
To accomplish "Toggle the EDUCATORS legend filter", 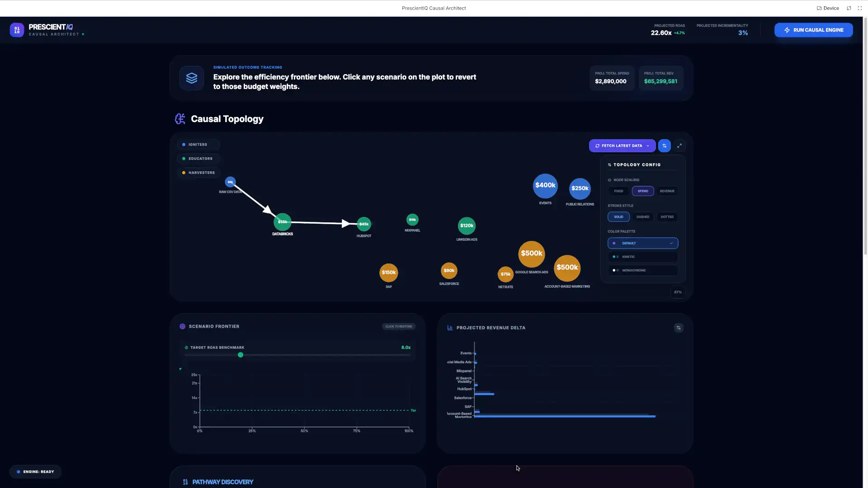I will 198,159.
